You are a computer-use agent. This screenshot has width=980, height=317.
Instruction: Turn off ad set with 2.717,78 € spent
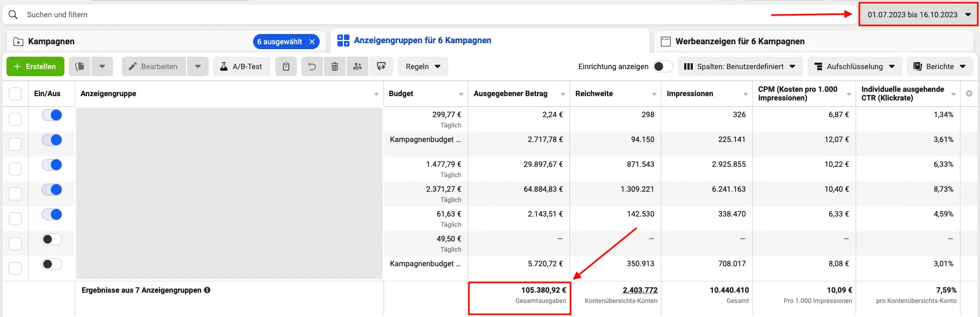[x=52, y=140]
